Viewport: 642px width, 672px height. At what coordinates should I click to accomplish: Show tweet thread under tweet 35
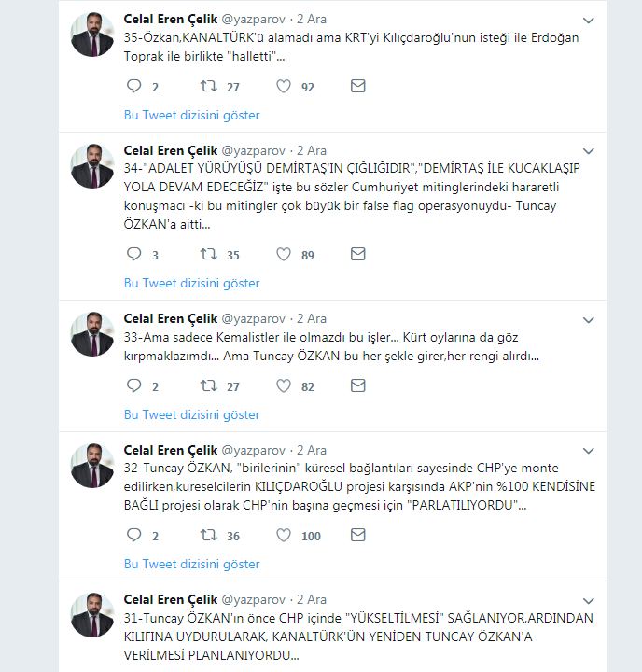[x=192, y=115]
